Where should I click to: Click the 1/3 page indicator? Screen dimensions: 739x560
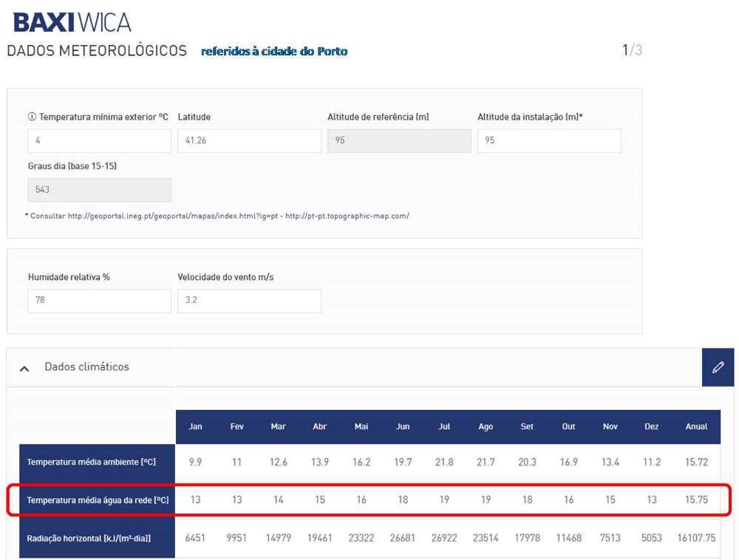pos(631,50)
